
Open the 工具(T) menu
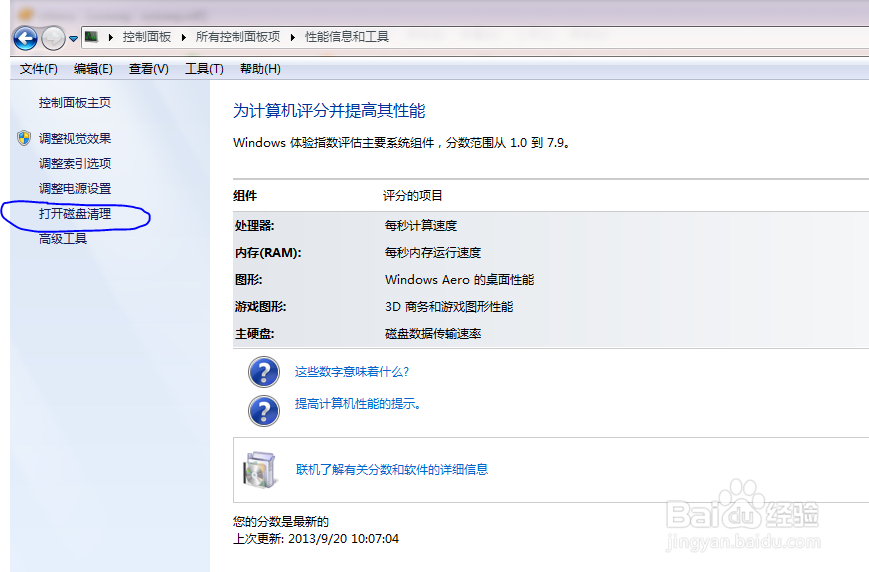coord(205,69)
